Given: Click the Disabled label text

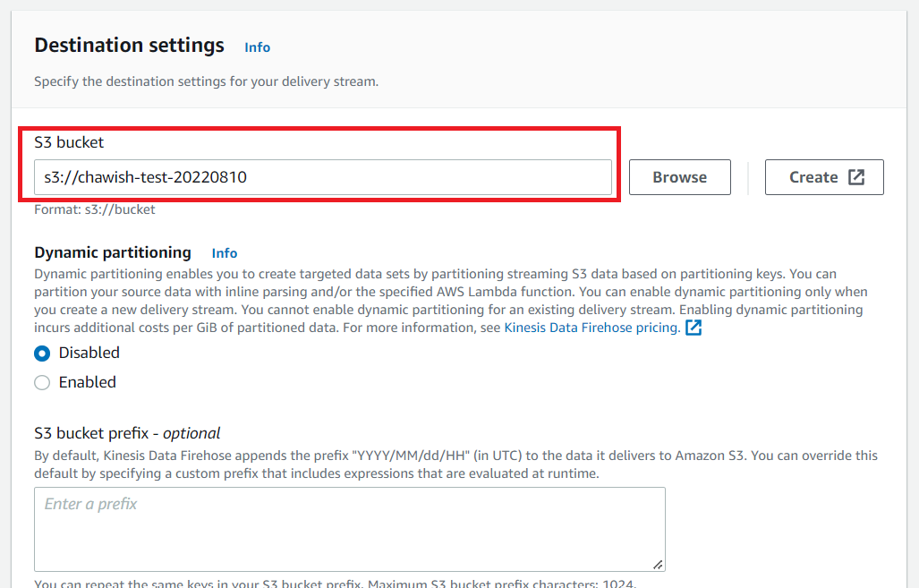Looking at the screenshot, I should click(89, 353).
